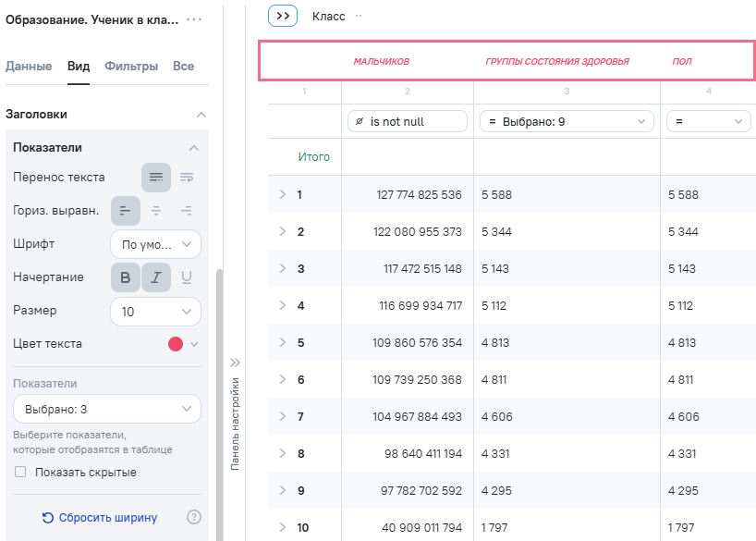
Task: Open the three-dots menu beside widget title
Action: pos(194,19)
